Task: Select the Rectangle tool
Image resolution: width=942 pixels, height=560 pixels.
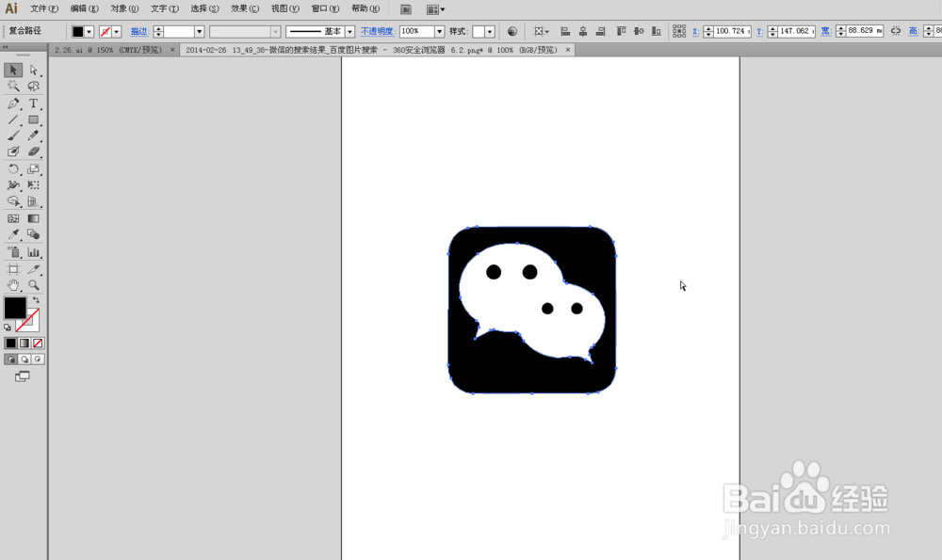Action: point(34,120)
